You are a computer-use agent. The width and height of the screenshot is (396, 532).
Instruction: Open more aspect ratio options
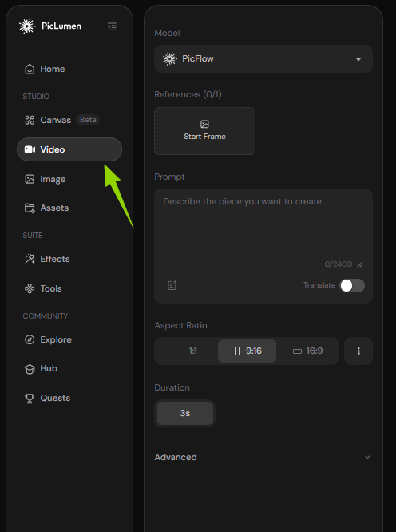pyautogui.click(x=358, y=351)
